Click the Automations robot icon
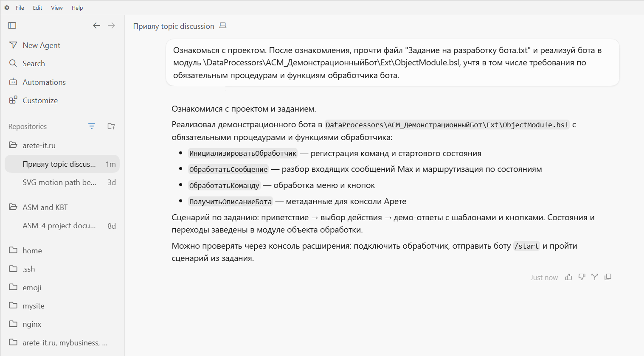 pos(13,82)
